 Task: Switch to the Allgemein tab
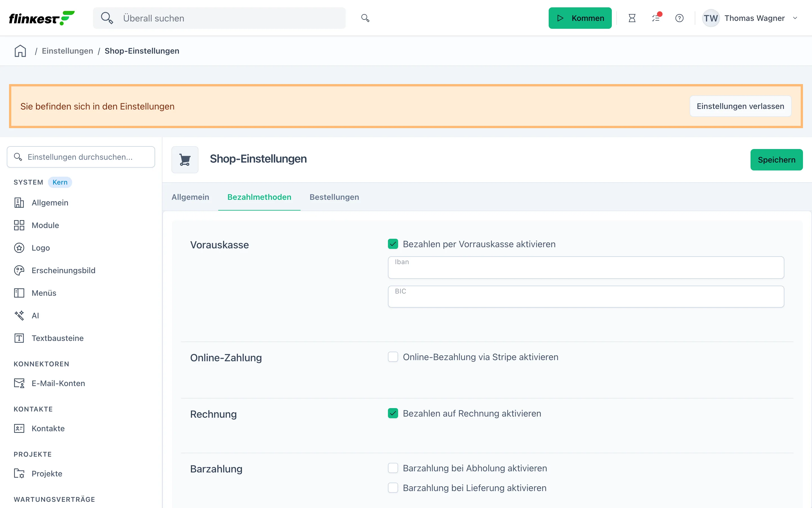coord(190,197)
